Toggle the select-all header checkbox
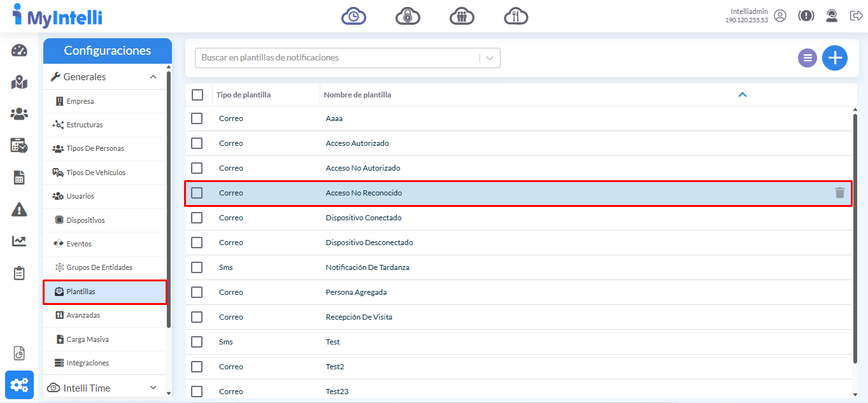The image size is (868, 403). [197, 95]
